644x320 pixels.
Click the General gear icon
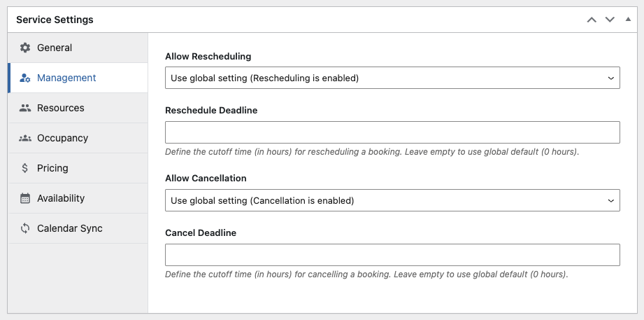coord(25,48)
